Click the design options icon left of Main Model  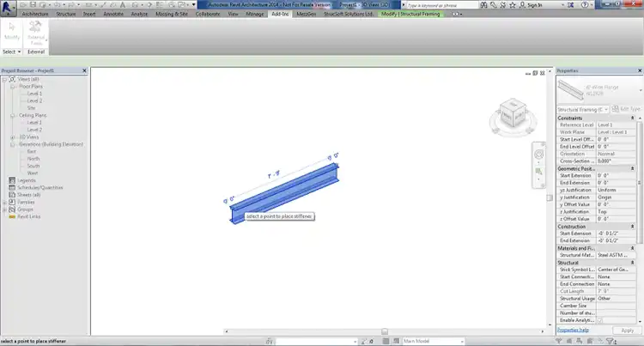click(x=396, y=341)
